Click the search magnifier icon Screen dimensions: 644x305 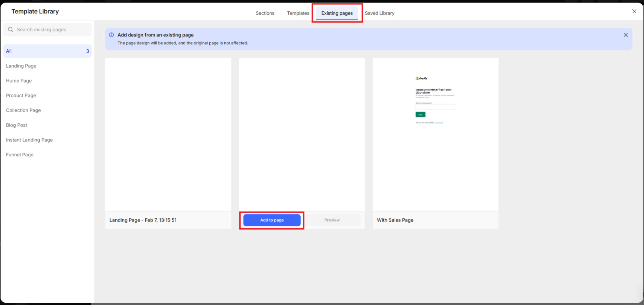coord(11,29)
